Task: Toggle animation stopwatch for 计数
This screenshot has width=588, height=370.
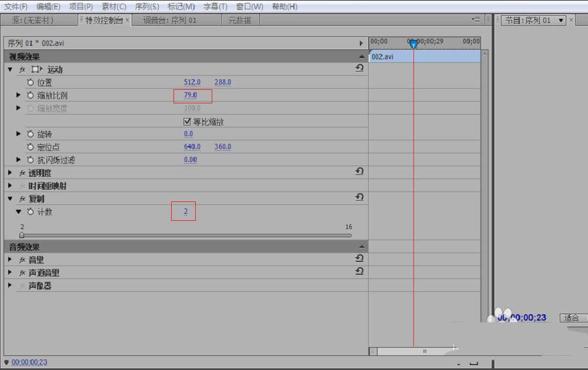Action: tap(31, 211)
